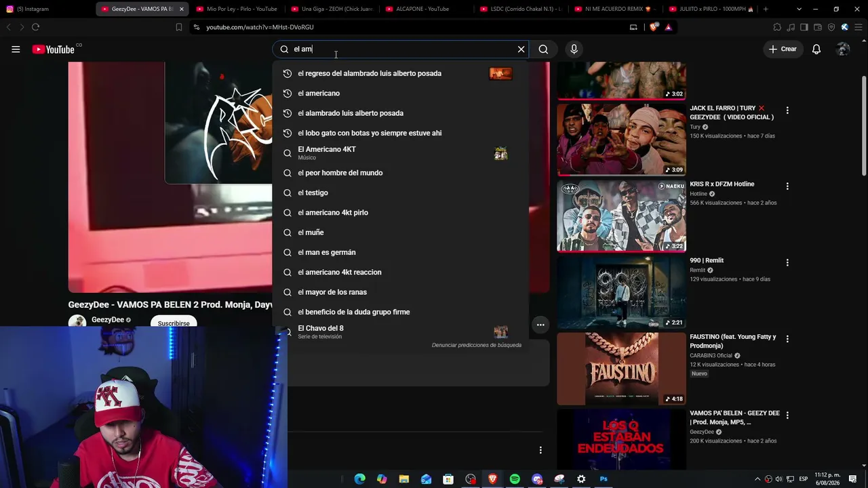Go to the YouTube home logo
This screenshot has height=488, width=868.
click(x=54, y=49)
